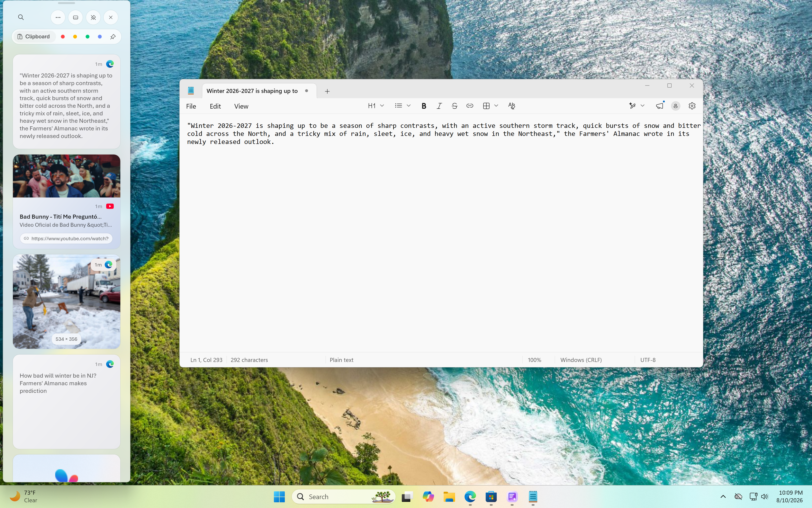812x508 pixels.
Task: Select the How bad will winter be clip
Action: 66,402
